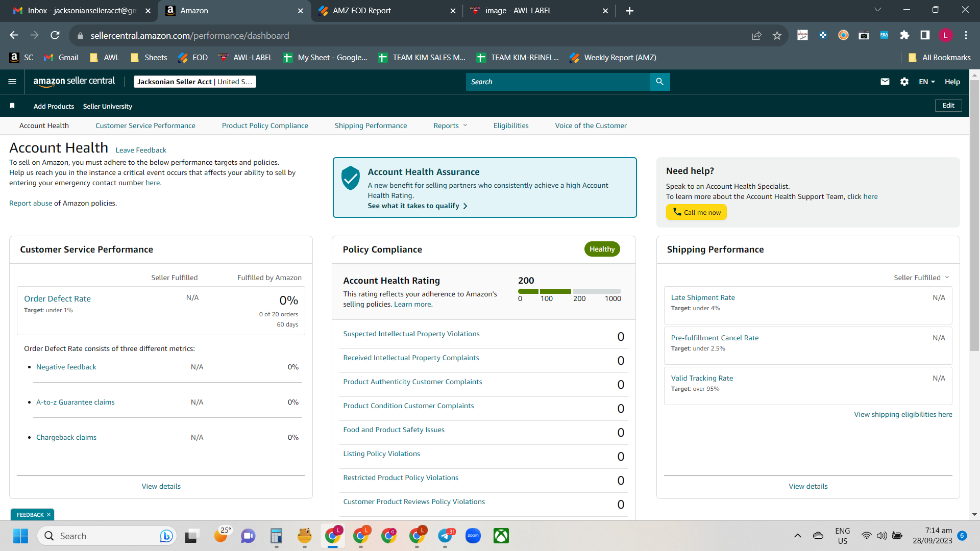Screen dimensions: 980x551
Task: Close the FEEDBACK tab button
Action: coord(48,515)
